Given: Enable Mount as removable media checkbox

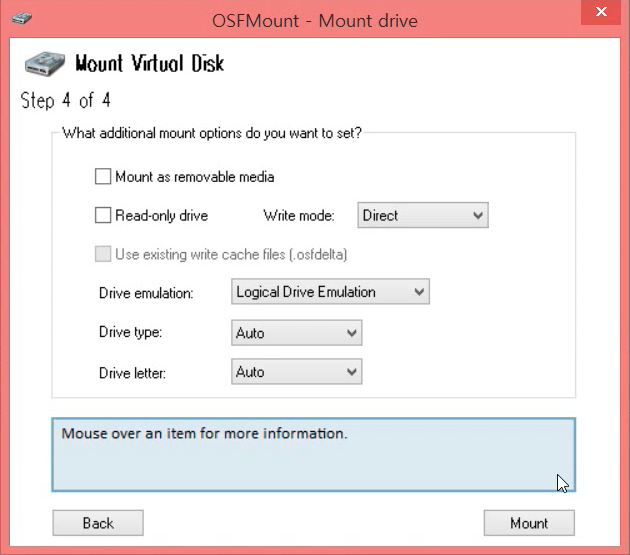Looking at the screenshot, I should pos(103,176).
